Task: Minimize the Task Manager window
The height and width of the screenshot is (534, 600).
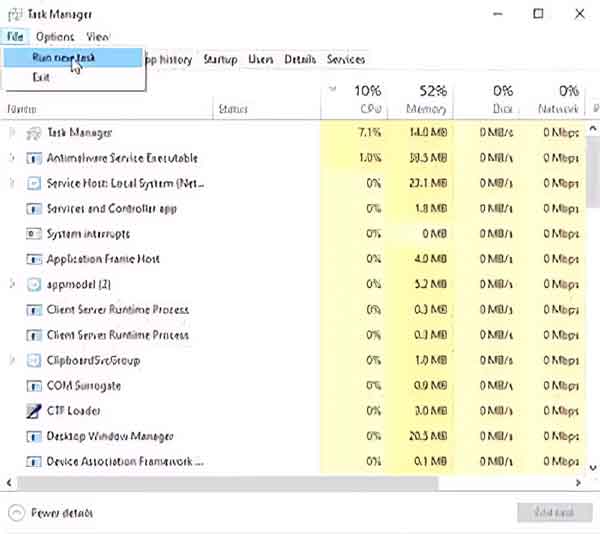Action: pos(498,14)
